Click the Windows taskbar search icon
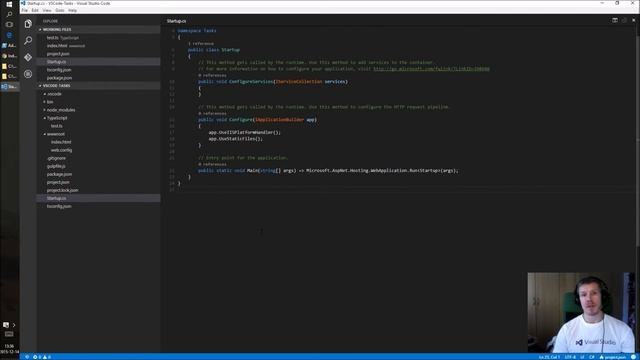The image size is (640, 360). [9, 14]
